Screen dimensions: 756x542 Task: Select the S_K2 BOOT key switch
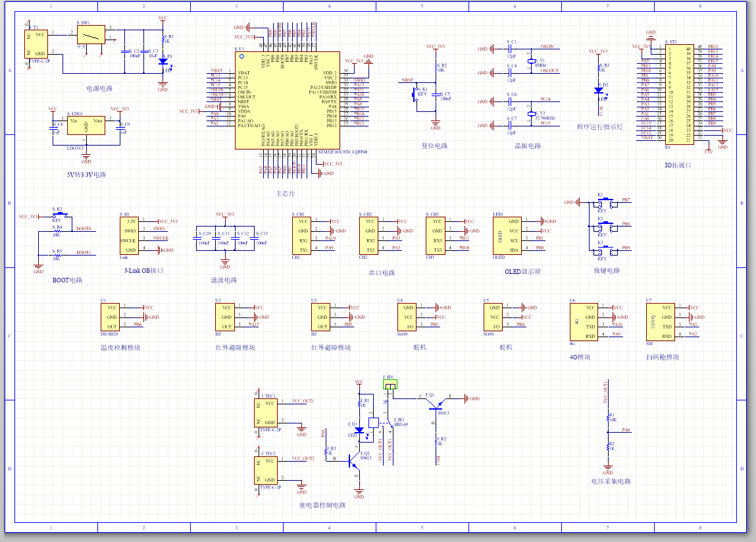coord(60,215)
